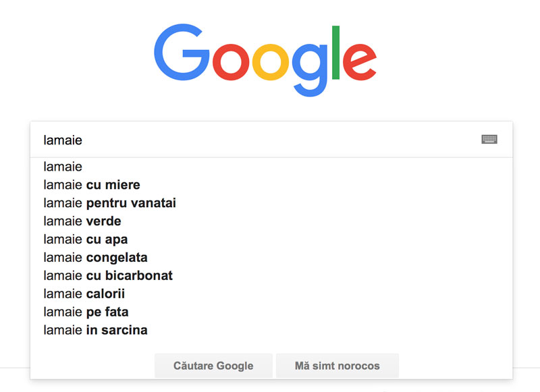Image resolution: width=540 pixels, height=392 pixels.
Task: Click the green letter l in logo
Action: (335, 53)
